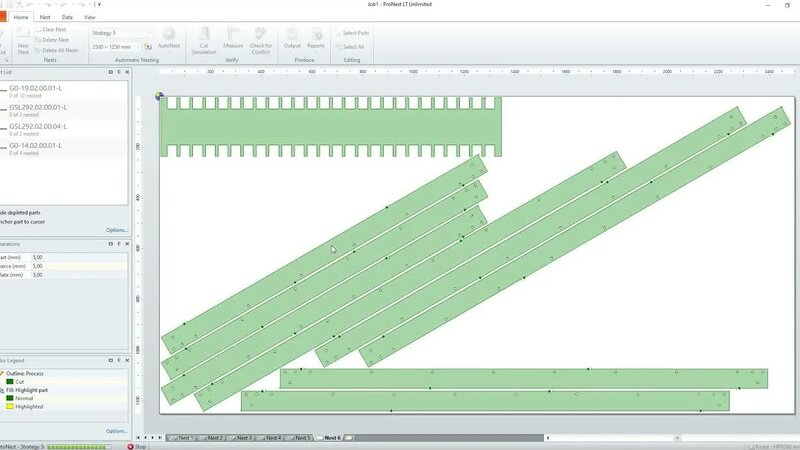Click Clear Nest in the ribbon
The image size is (800, 450).
coord(51,30)
